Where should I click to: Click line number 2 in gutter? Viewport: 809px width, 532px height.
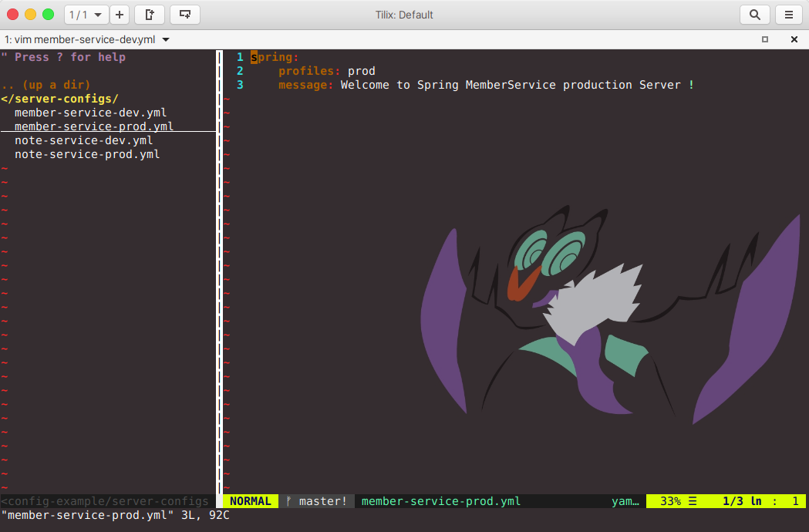tap(240, 71)
